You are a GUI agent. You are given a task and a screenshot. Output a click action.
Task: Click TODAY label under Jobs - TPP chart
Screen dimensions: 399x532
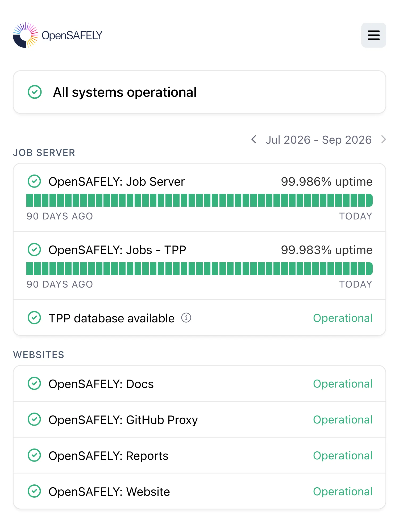[x=356, y=284]
